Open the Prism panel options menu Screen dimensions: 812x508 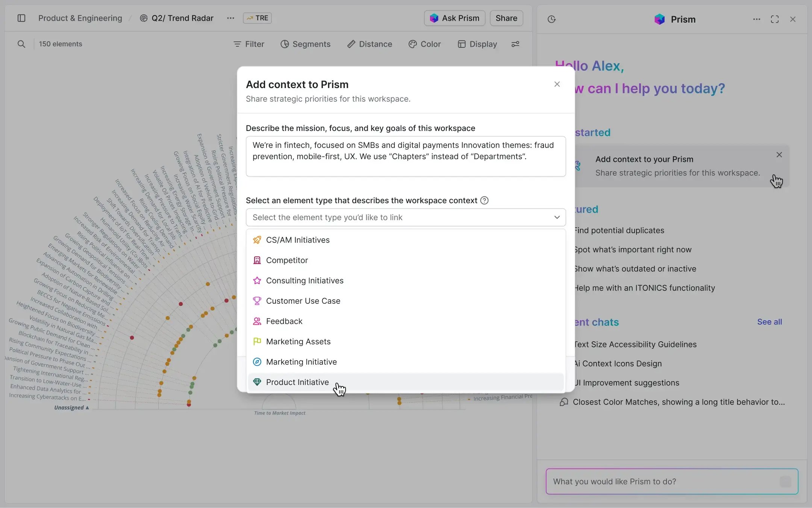pyautogui.click(x=756, y=19)
